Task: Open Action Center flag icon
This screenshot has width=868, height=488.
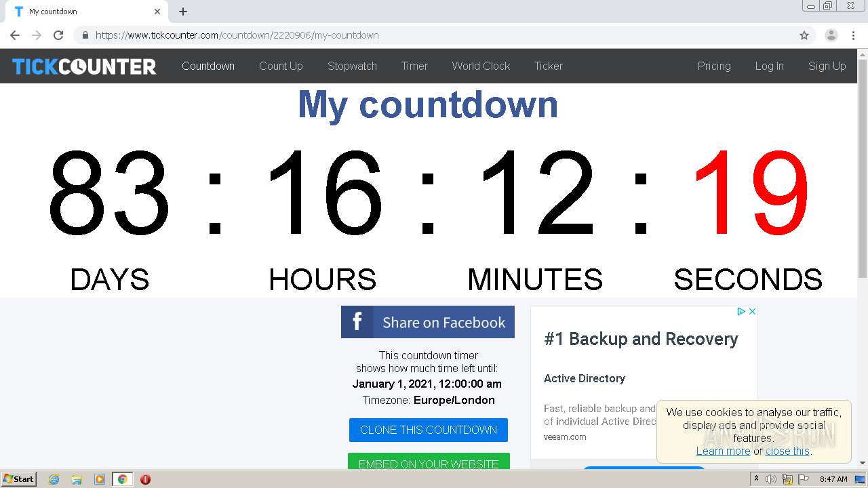Action: (x=804, y=479)
